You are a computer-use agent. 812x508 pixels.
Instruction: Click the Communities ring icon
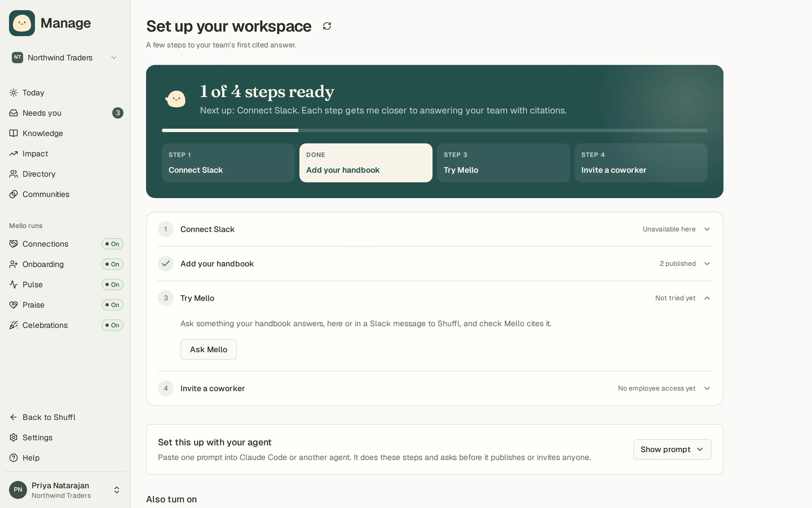[x=14, y=194]
